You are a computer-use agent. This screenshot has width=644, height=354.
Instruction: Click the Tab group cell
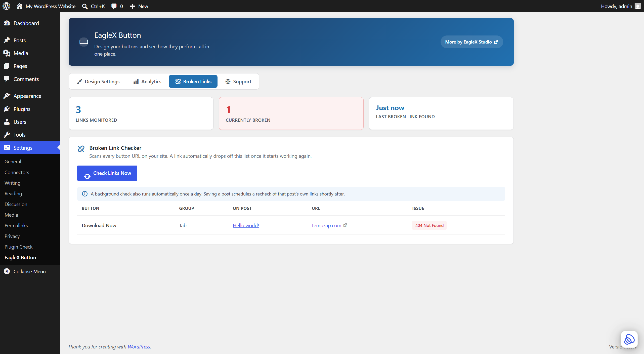pos(183,225)
